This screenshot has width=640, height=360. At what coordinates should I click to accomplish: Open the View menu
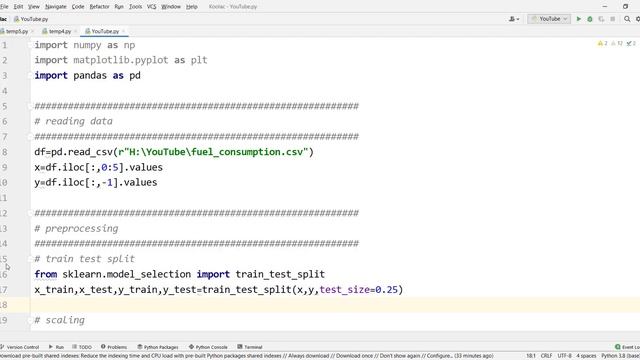click(34, 7)
